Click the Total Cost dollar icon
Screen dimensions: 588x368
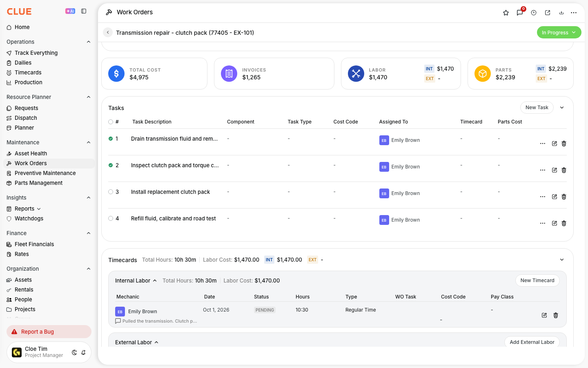(116, 74)
